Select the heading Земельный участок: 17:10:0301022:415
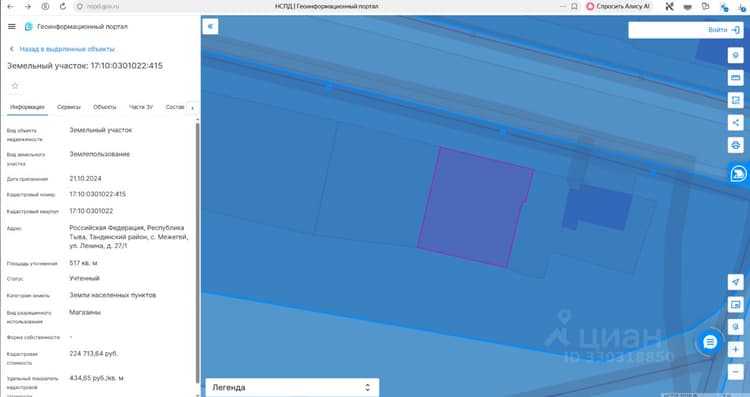The image size is (750, 397). (x=85, y=66)
